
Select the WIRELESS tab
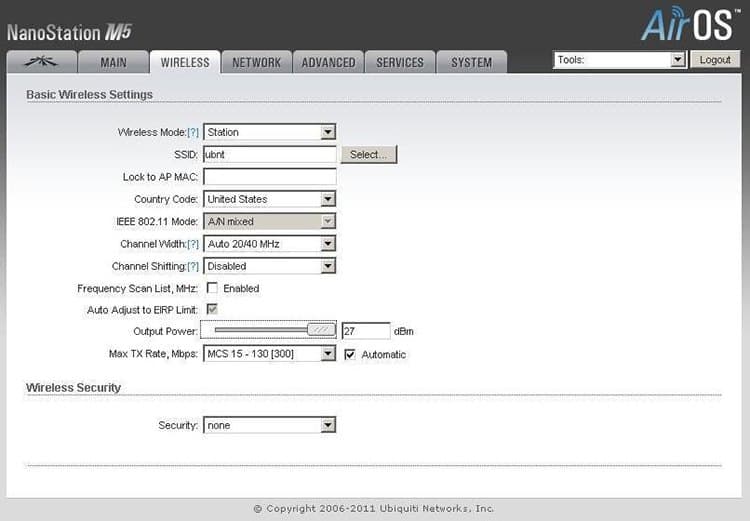coord(185,62)
